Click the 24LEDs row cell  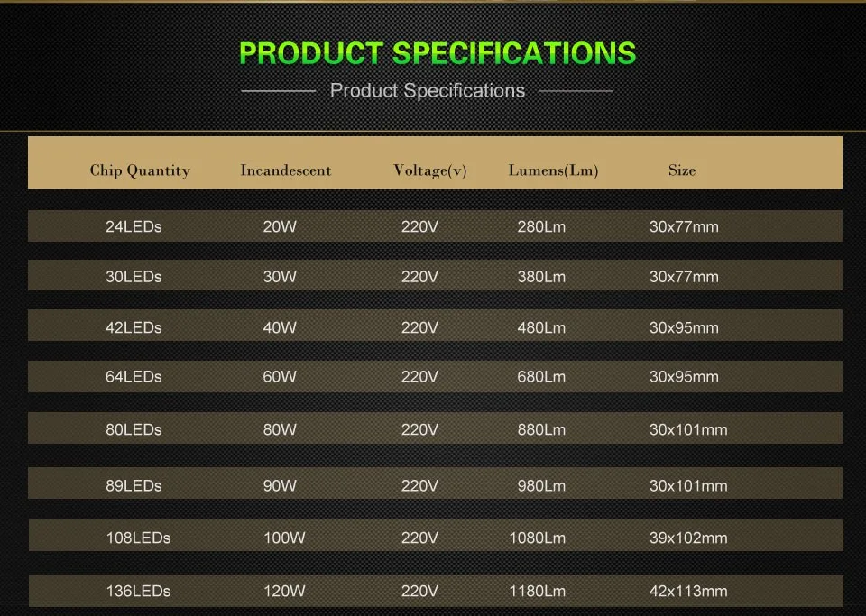click(x=134, y=227)
